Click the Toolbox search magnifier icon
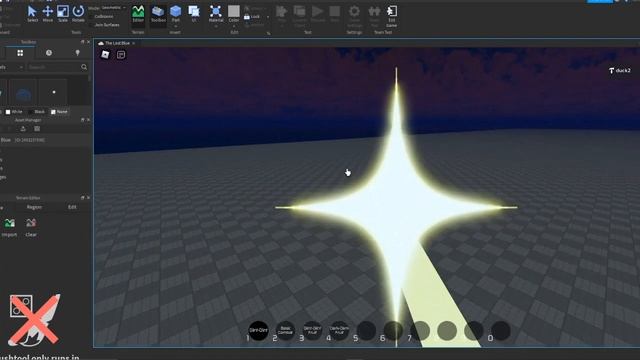 84,67
